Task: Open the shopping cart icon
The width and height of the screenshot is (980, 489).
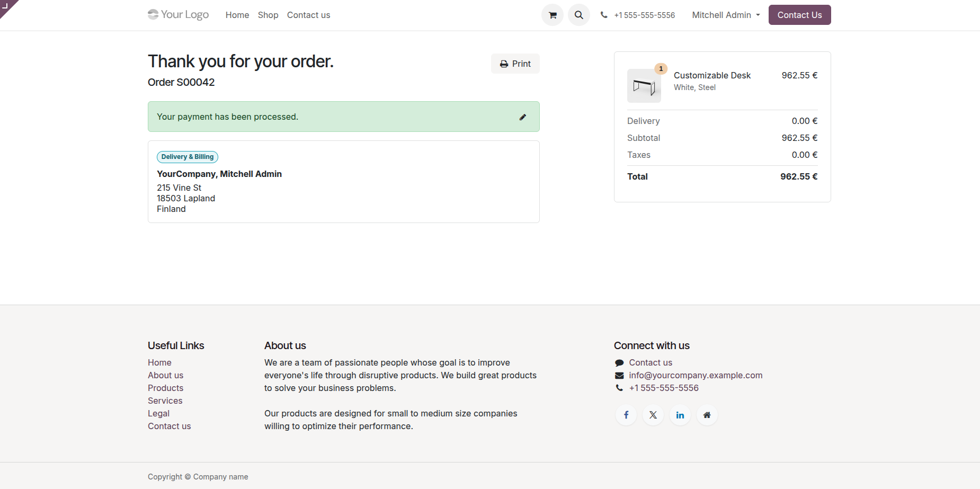Action: [553, 15]
